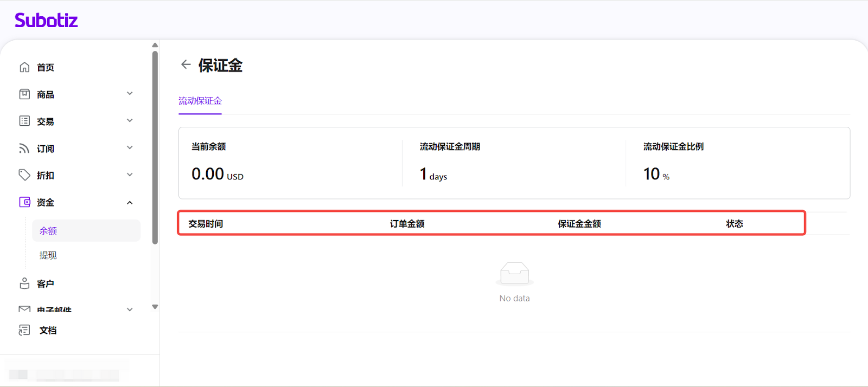Viewport: 868px width, 387px height.
Task: Open the 余额 submenu item
Action: pyautogui.click(x=48, y=231)
